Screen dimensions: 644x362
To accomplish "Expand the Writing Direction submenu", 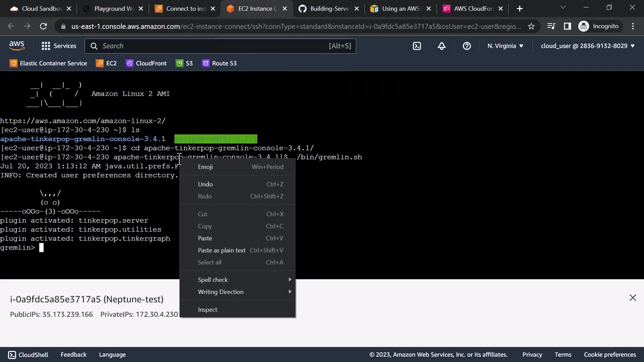I will coord(237,292).
